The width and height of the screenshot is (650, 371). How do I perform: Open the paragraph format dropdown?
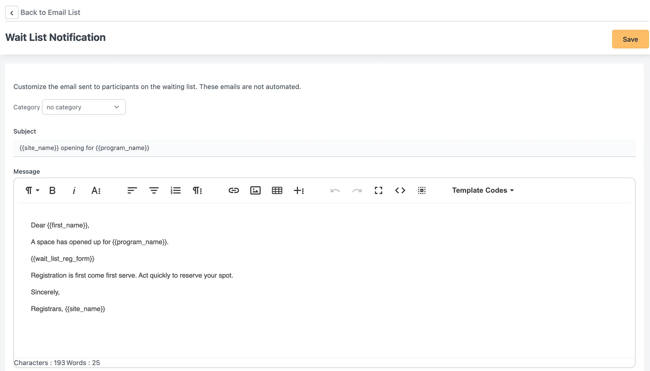tap(32, 190)
